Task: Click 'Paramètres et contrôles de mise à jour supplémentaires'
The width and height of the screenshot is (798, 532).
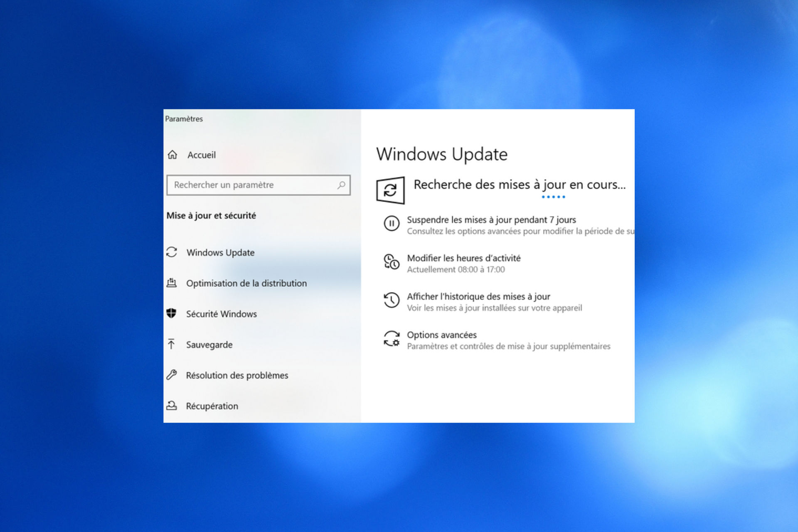Action: (x=509, y=346)
